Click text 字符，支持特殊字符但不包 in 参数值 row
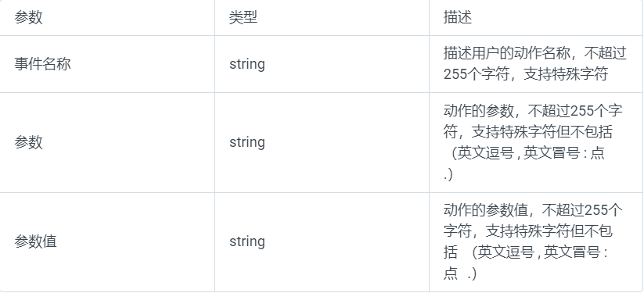Screen dimensions: 644x293 tap(527, 230)
